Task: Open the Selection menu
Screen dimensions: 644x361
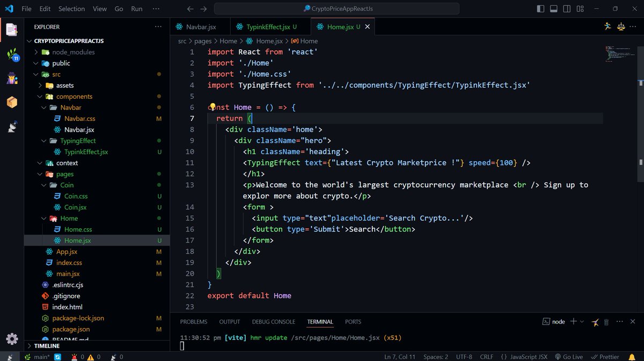Action: pyautogui.click(x=71, y=9)
